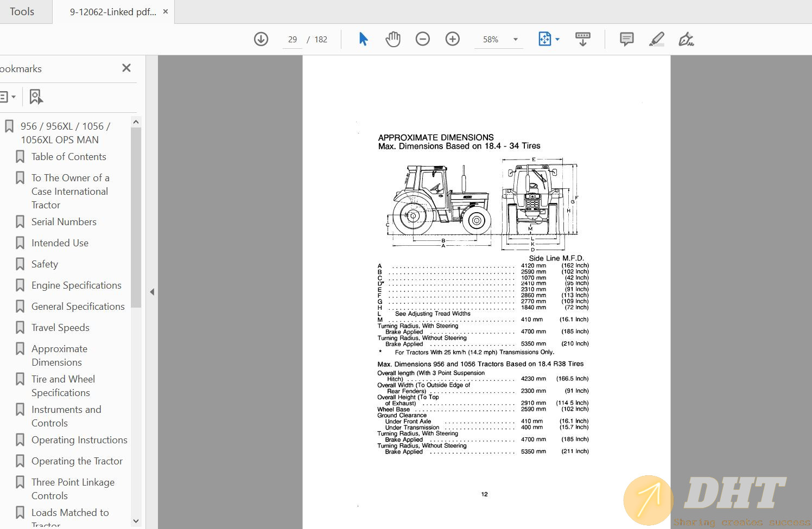Open the Engine Specifications bookmark
The height and width of the screenshot is (529, 812).
[76, 285]
